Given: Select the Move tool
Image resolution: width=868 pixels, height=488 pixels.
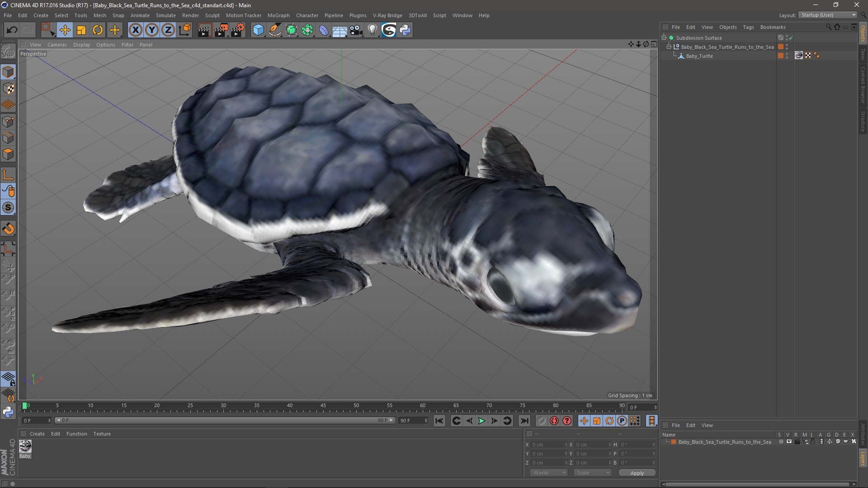Looking at the screenshot, I should 65,30.
